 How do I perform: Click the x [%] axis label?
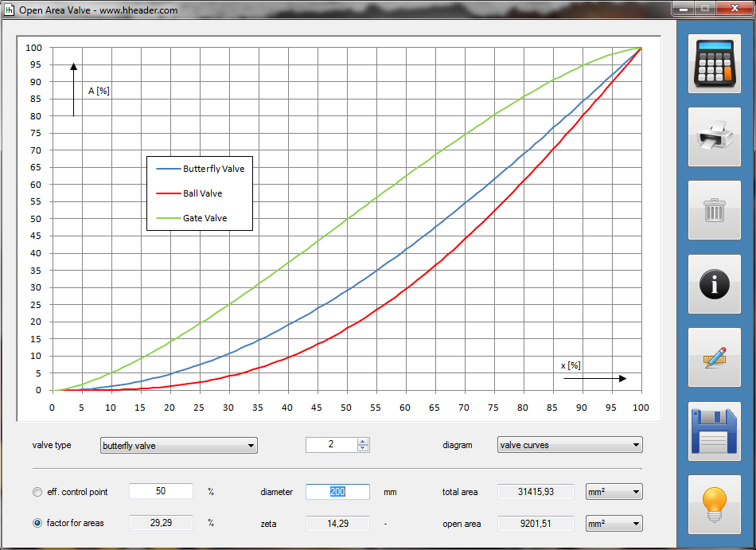[571, 365]
